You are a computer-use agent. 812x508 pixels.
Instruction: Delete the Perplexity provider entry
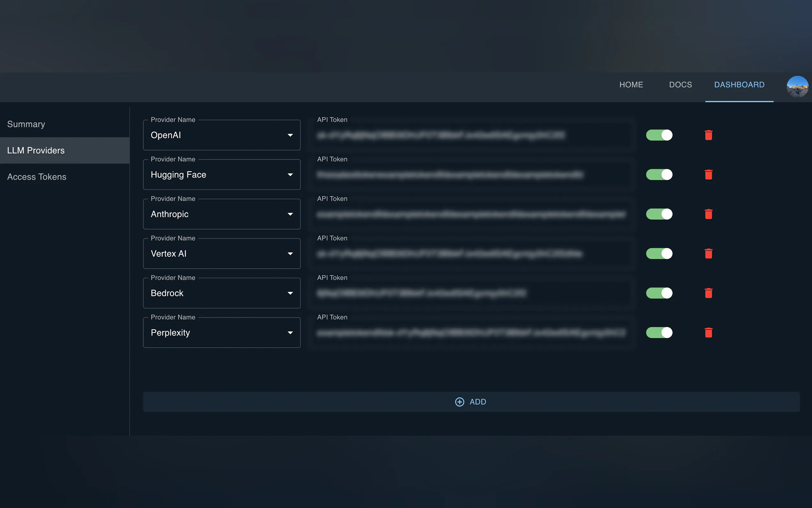708,333
